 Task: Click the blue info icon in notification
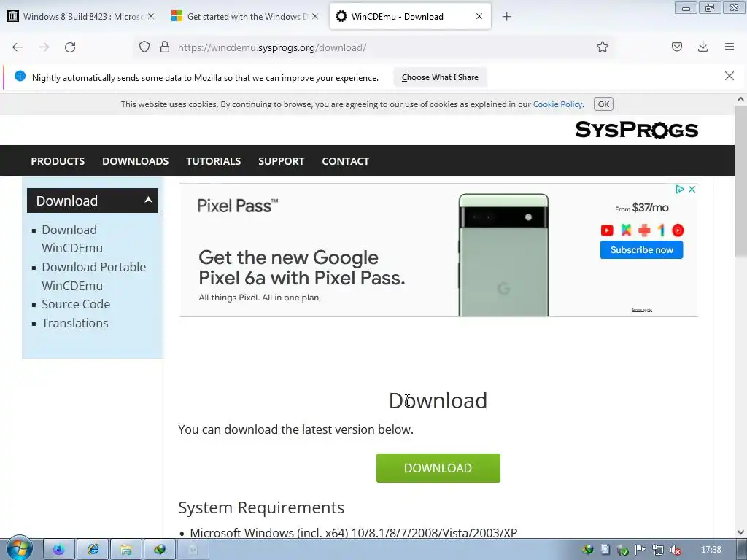pyautogui.click(x=20, y=76)
